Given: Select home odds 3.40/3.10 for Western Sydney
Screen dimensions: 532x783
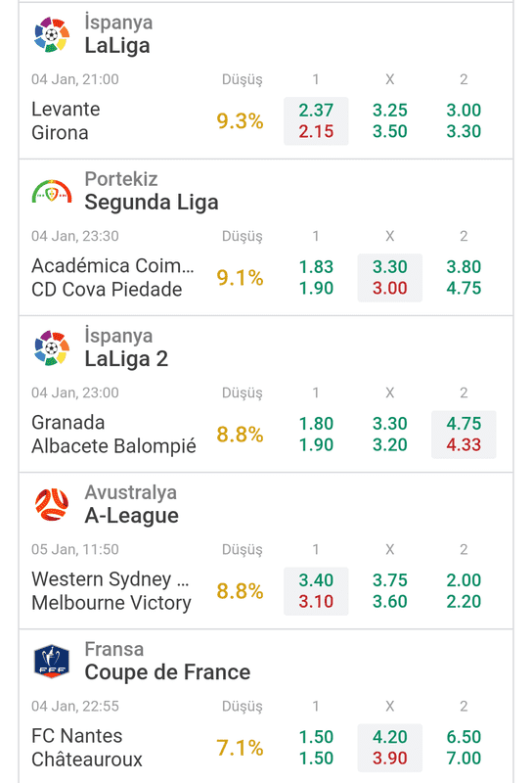Looking at the screenshot, I should click(316, 591).
